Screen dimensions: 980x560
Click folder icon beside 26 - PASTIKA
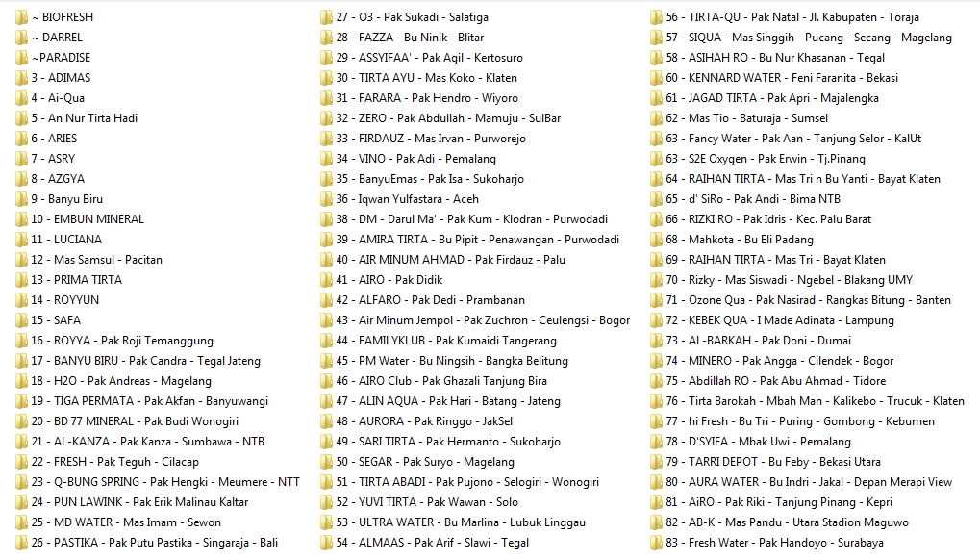pyautogui.click(x=21, y=543)
